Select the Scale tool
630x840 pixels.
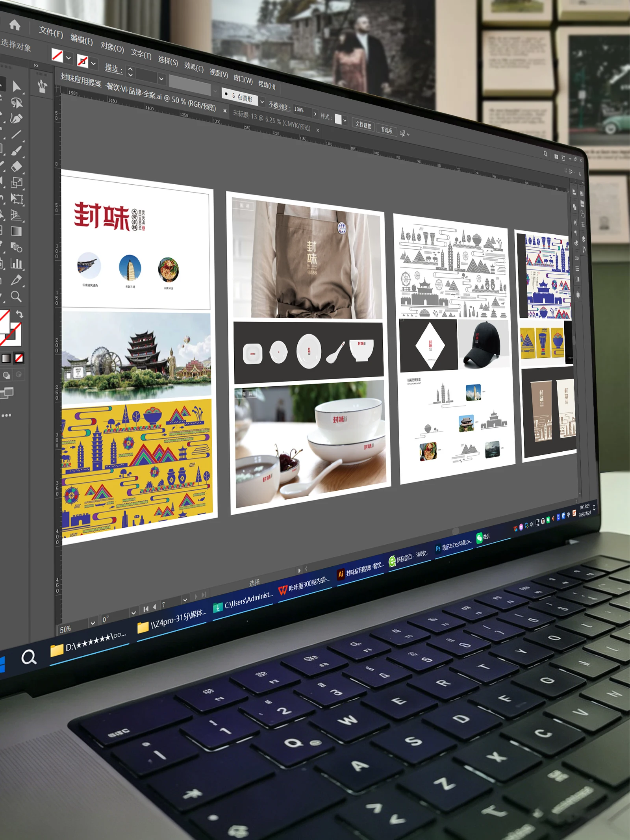click(17, 182)
